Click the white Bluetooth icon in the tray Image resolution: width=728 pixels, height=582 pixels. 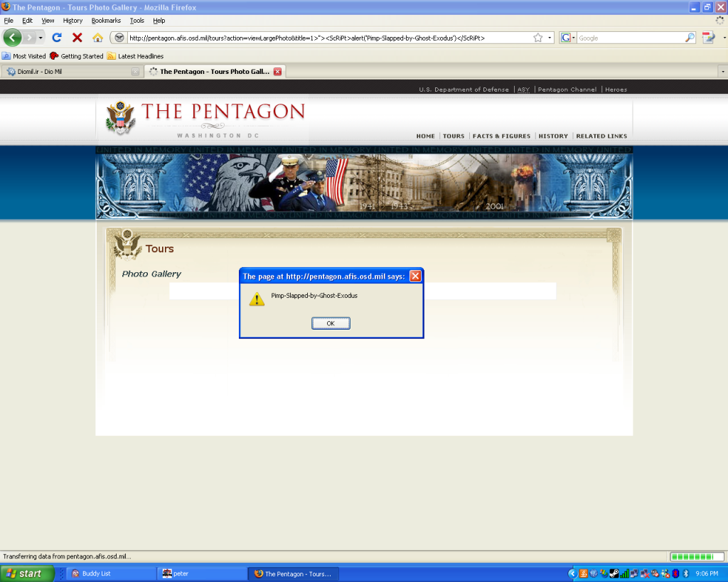point(686,573)
